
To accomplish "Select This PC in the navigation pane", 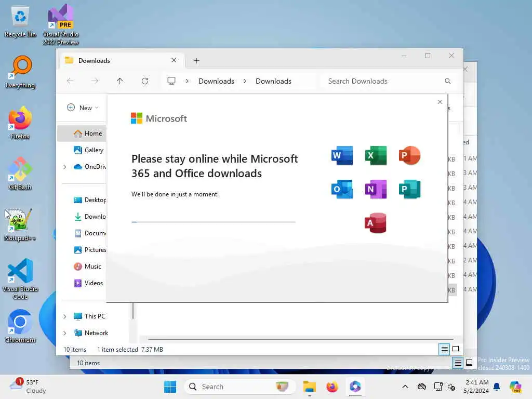I will click(89, 316).
